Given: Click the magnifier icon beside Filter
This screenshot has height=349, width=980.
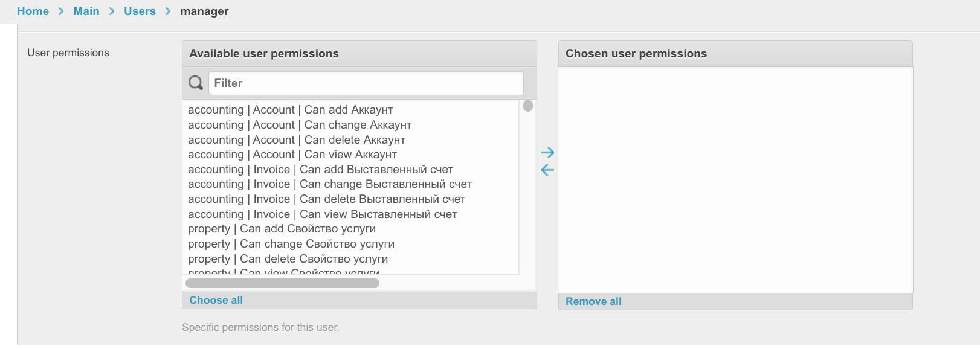Looking at the screenshot, I should pyautogui.click(x=196, y=83).
